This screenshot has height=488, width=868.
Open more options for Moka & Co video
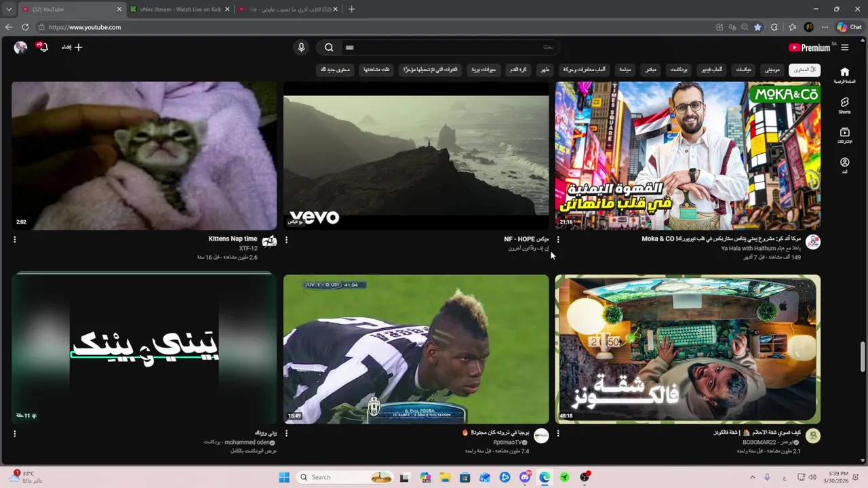pyautogui.click(x=558, y=240)
